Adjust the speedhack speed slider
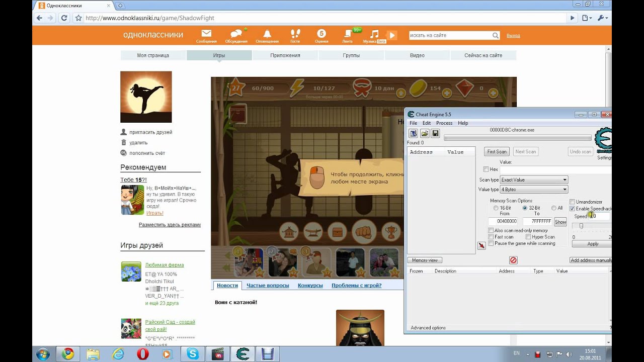Viewport: 644px width, 362px height. pyautogui.click(x=581, y=226)
